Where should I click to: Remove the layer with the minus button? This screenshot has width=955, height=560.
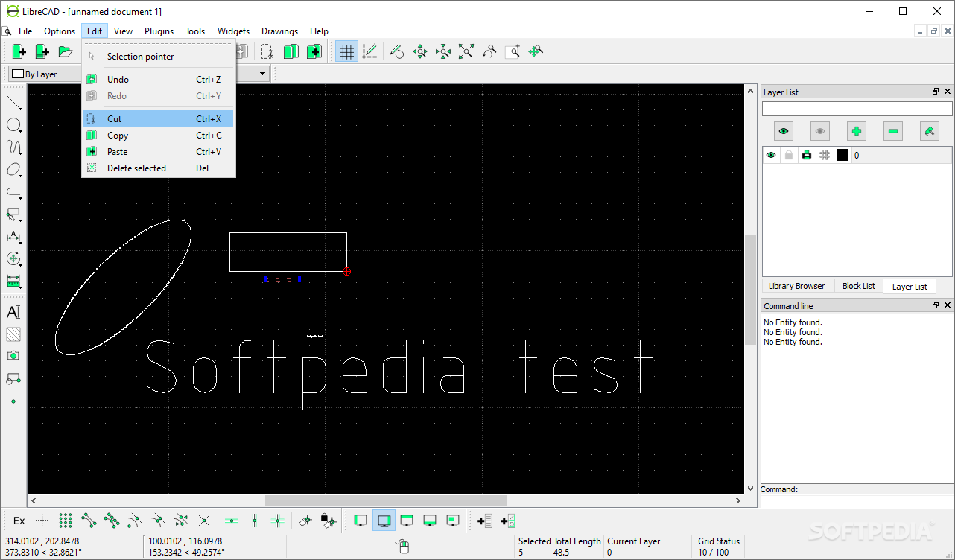point(893,131)
